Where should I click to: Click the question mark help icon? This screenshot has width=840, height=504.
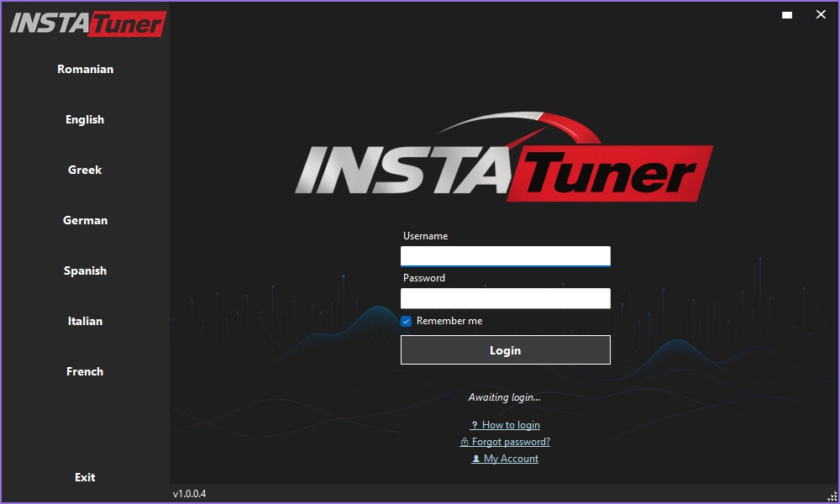pos(473,425)
